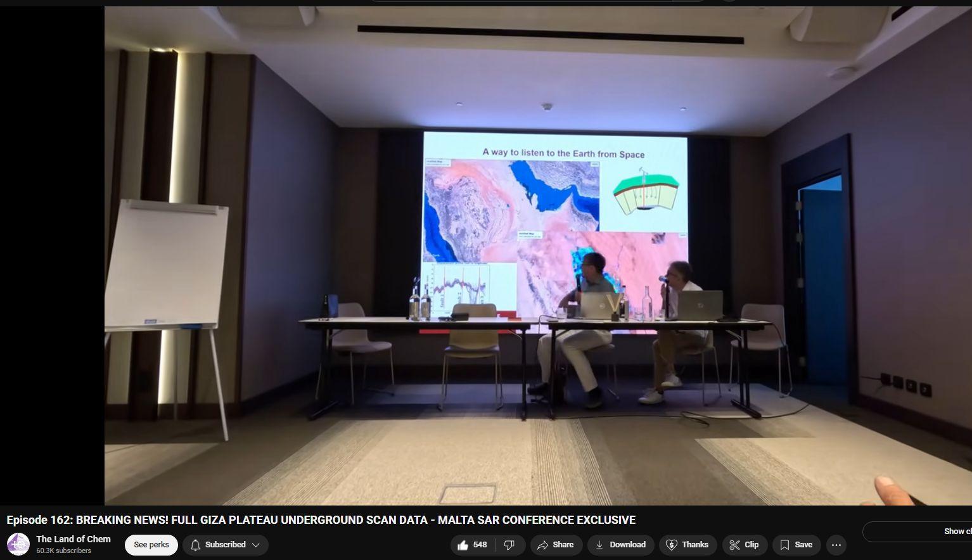Focus the search bar at top edge
The height and width of the screenshot is (560, 972).
(539, 1)
